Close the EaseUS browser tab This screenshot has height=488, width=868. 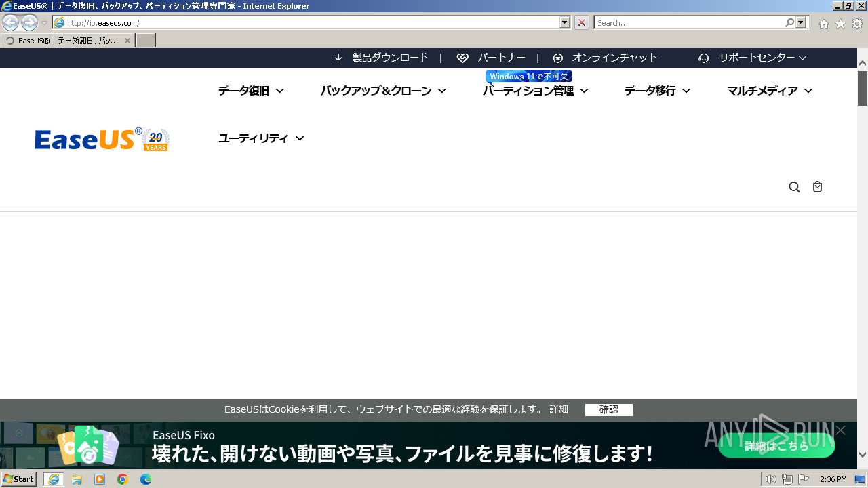click(127, 41)
